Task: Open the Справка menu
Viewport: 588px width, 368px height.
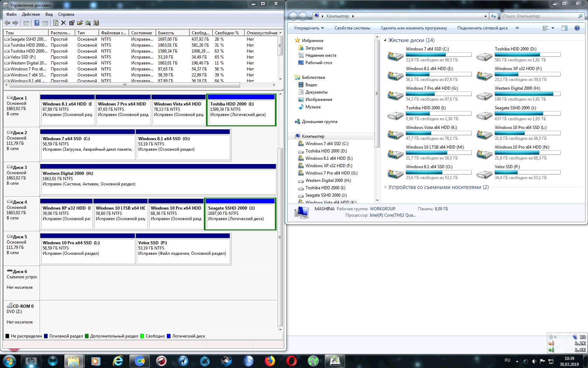Action: [66, 14]
